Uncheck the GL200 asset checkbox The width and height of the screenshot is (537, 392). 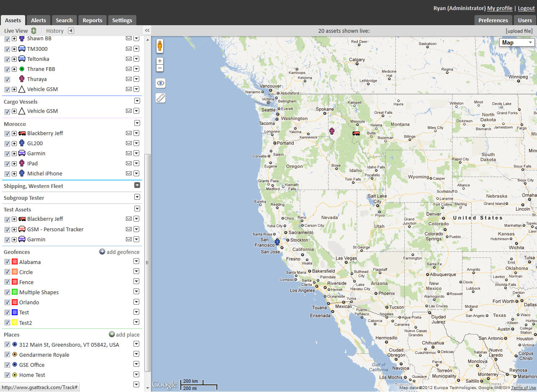tap(7, 144)
